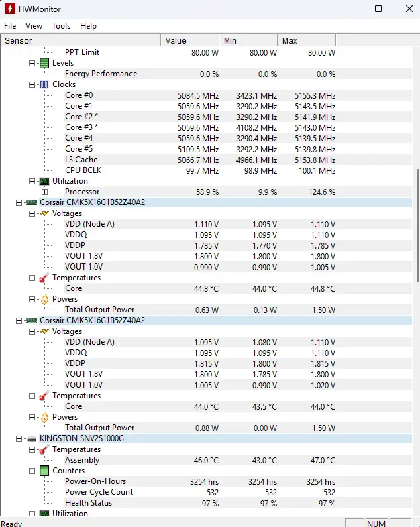Click the second Corsair CMK5X16G1B52Z40A2 RAM module icon

click(32, 320)
